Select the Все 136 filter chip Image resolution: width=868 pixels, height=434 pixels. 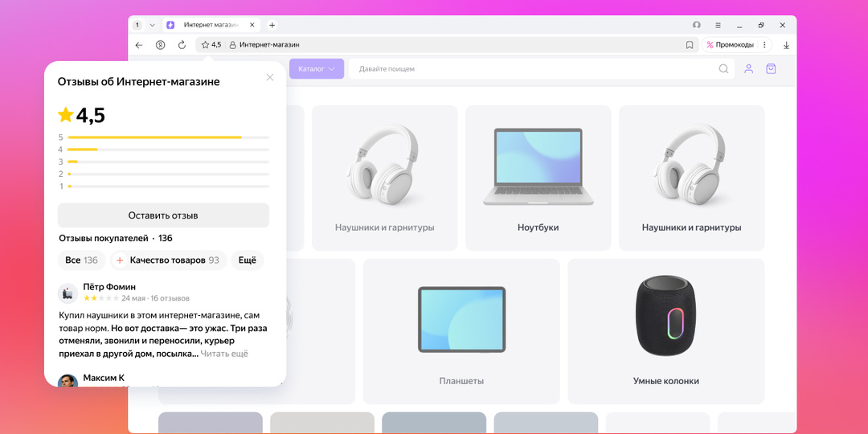click(x=81, y=260)
